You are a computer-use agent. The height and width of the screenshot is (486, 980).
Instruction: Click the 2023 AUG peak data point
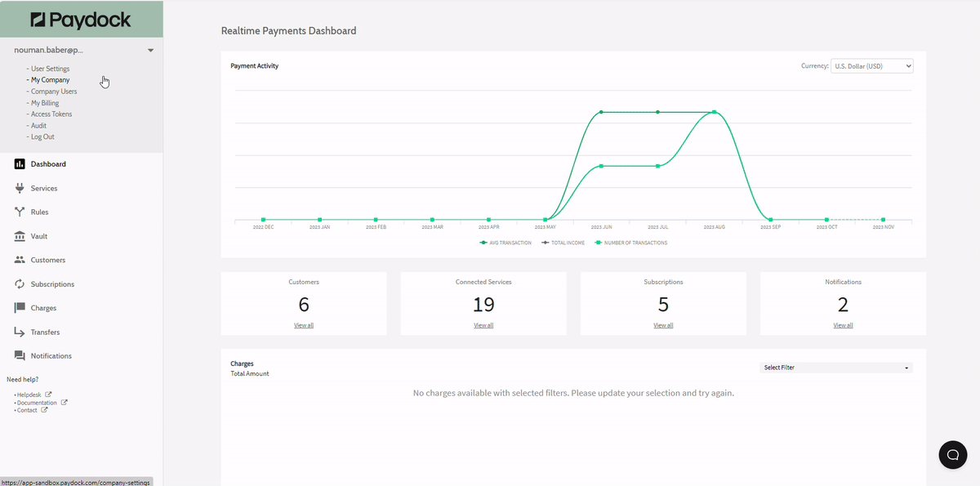715,112
